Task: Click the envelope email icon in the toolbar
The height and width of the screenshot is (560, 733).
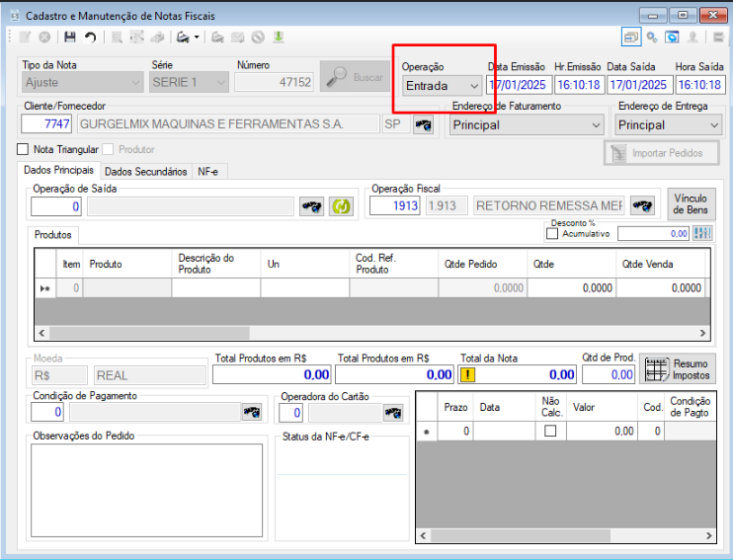Action: pos(237,37)
